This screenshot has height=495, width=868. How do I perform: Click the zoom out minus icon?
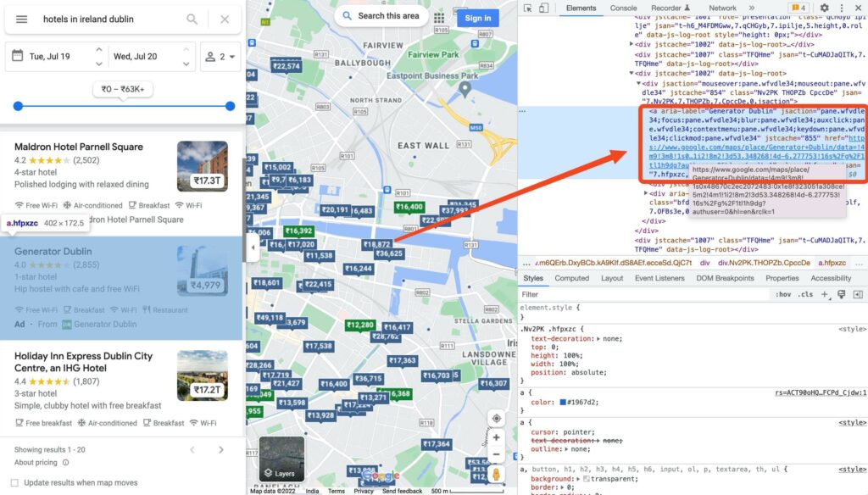[496, 454]
